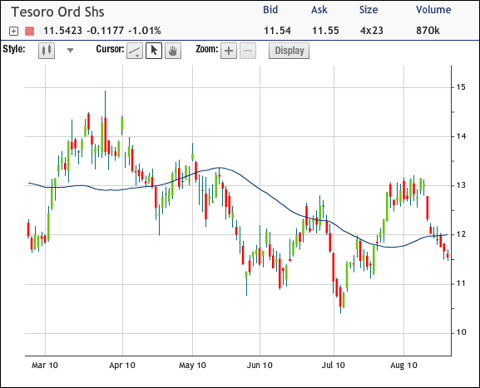Click the price axis label 12
Viewport: 480px width, 388px height.
[461, 235]
